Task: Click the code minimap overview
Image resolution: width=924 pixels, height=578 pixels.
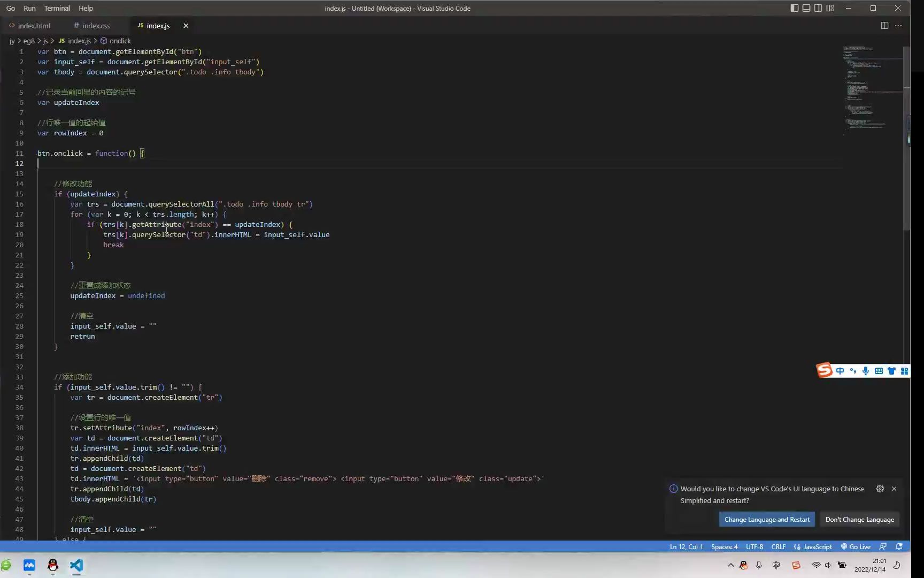Action: click(873, 88)
